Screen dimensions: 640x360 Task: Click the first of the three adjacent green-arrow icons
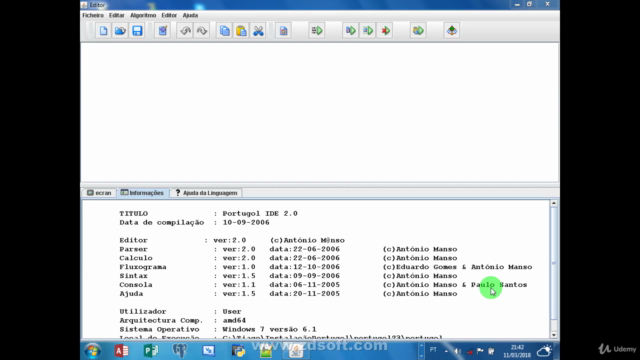(x=351, y=31)
